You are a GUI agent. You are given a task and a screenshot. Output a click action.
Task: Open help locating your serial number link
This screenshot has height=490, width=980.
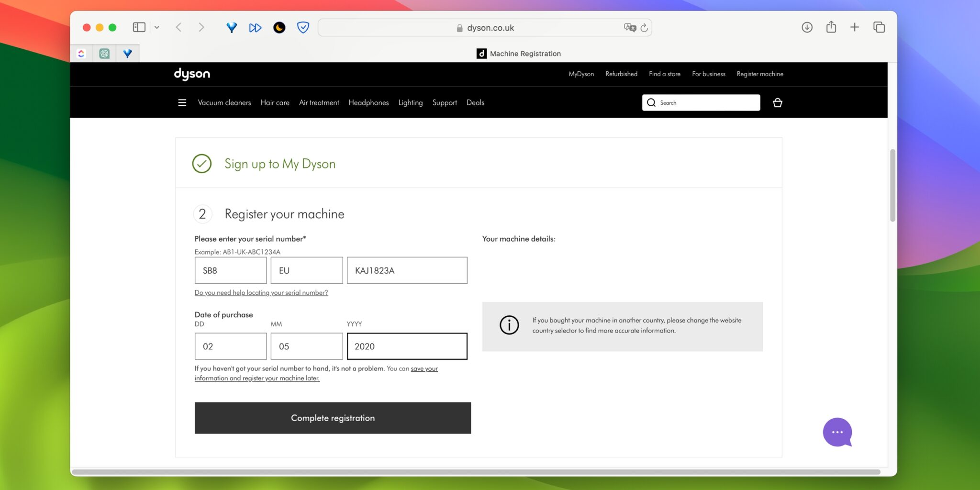(x=261, y=292)
